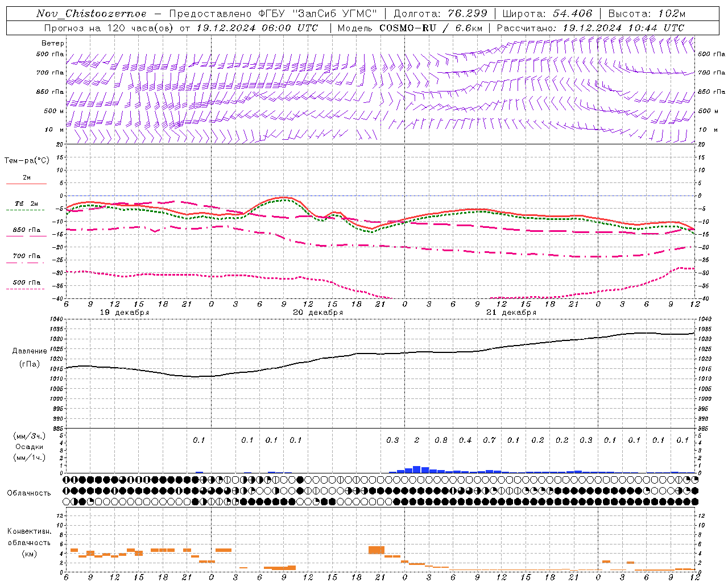This screenshot has width=728, height=582.
Task: Click the Давление pressure panel label
Action: click(30, 351)
